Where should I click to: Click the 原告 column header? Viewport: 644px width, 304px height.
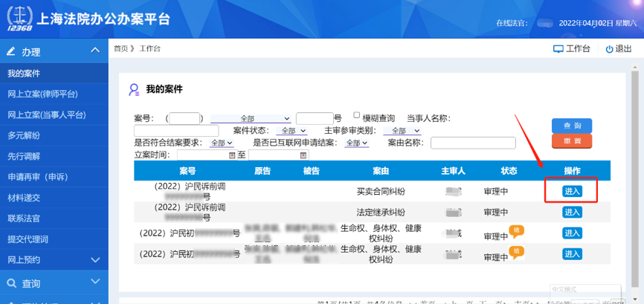(x=263, y=171)
